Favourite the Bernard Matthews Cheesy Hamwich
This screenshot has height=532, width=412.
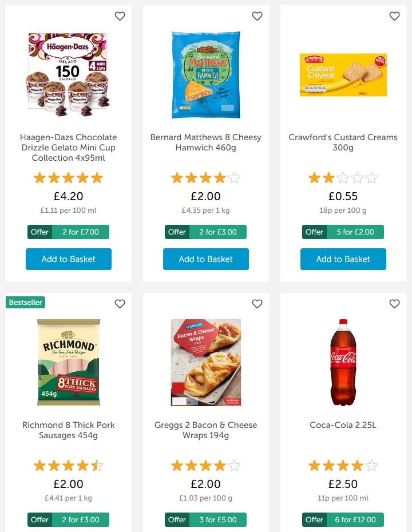point(257,16)
